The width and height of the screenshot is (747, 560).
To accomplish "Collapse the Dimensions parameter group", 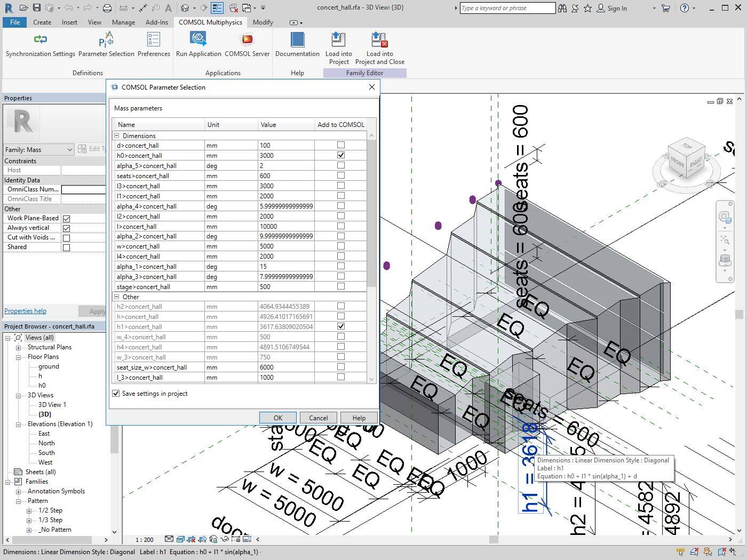I will click(x=116, y=135).
